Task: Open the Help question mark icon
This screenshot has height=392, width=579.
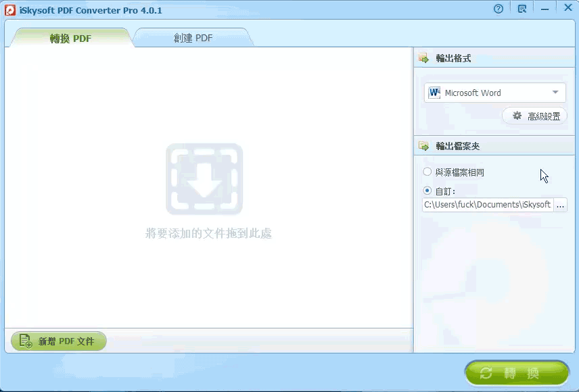Action: pos(498,7)
